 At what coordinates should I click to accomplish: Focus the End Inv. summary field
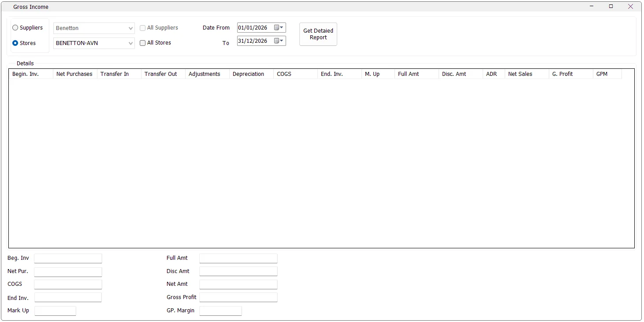(68, 298)
